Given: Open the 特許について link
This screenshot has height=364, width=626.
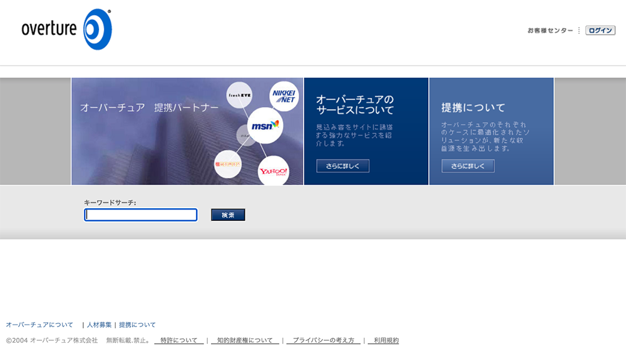Looking at the screenshot, I should point(179,340).
